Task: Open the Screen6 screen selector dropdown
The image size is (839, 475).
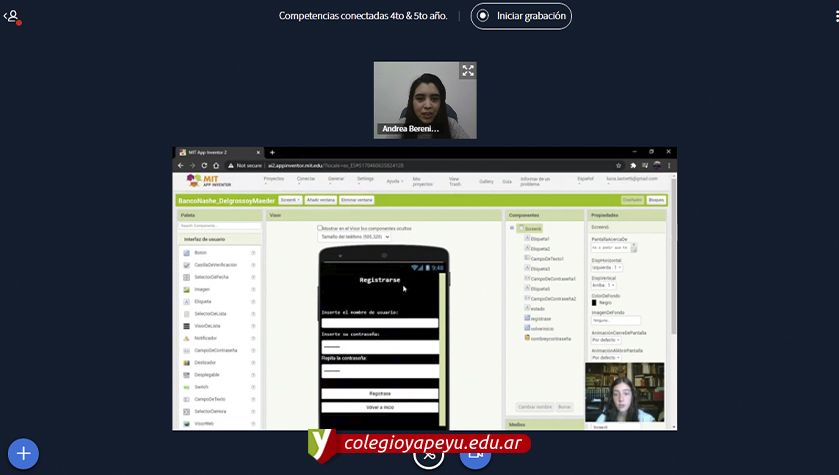Action: tap(290, 200)
